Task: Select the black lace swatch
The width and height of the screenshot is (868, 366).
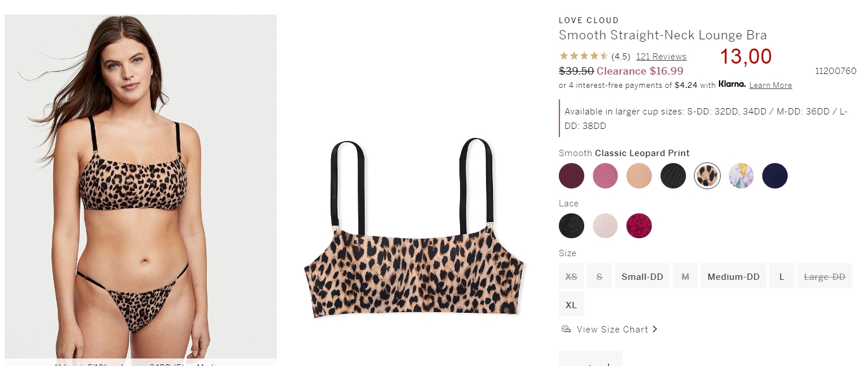Action: tap(572, 225)
